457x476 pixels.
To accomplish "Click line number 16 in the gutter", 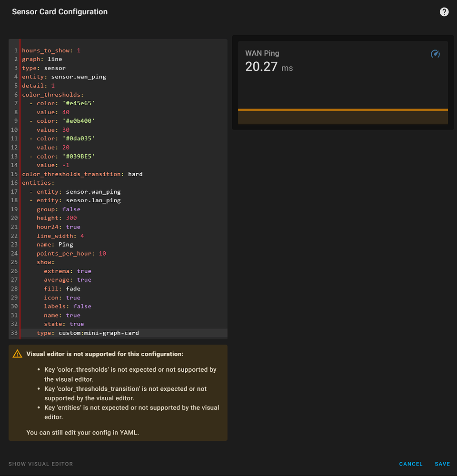I will click(x=14, y=183).
